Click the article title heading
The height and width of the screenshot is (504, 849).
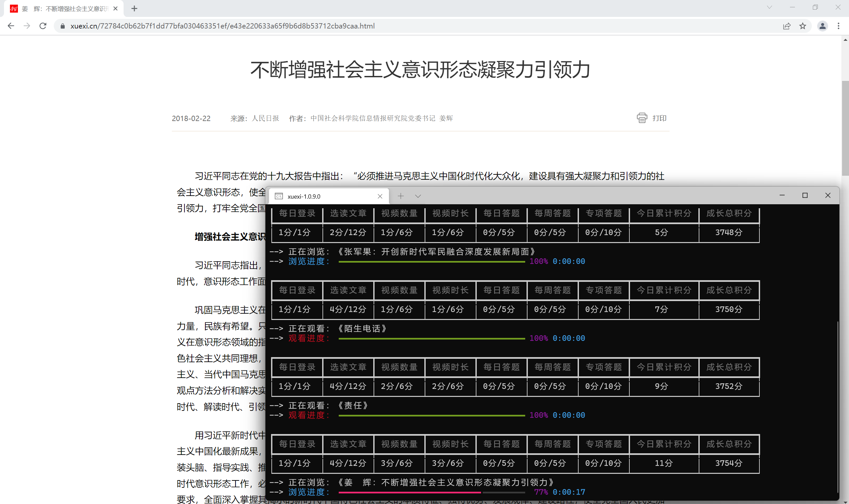point(420,70)
